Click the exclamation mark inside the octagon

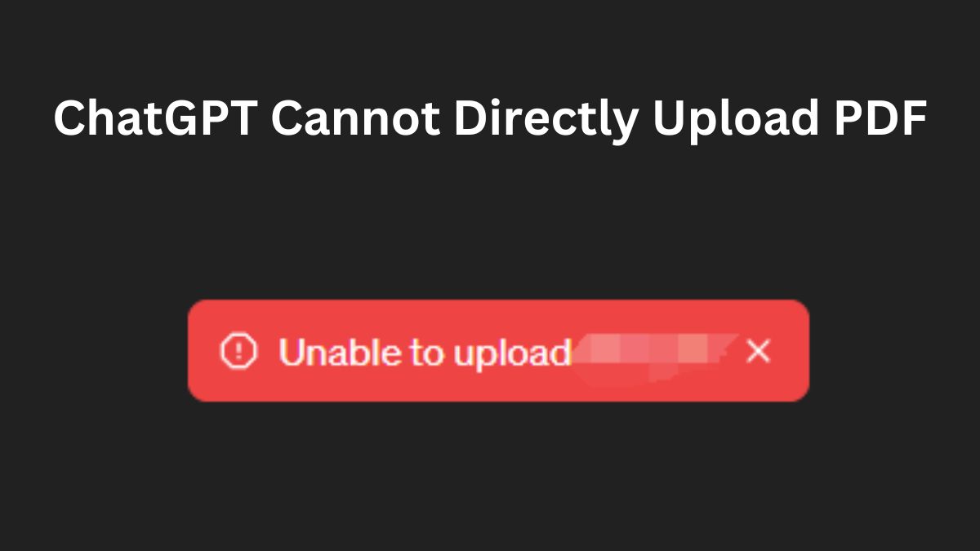(x=238, y=351)
